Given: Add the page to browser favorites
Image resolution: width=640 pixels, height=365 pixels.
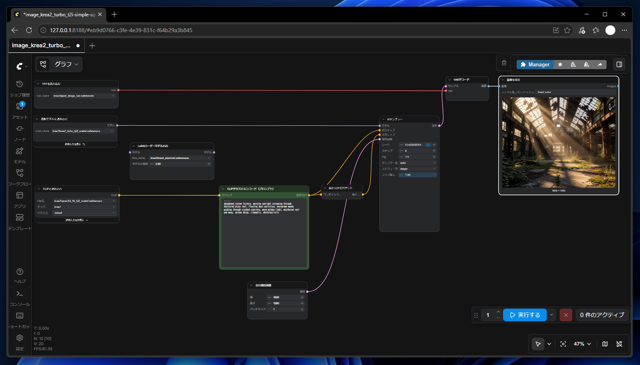Looking at the screenshot, I should [x=567, y=30].
